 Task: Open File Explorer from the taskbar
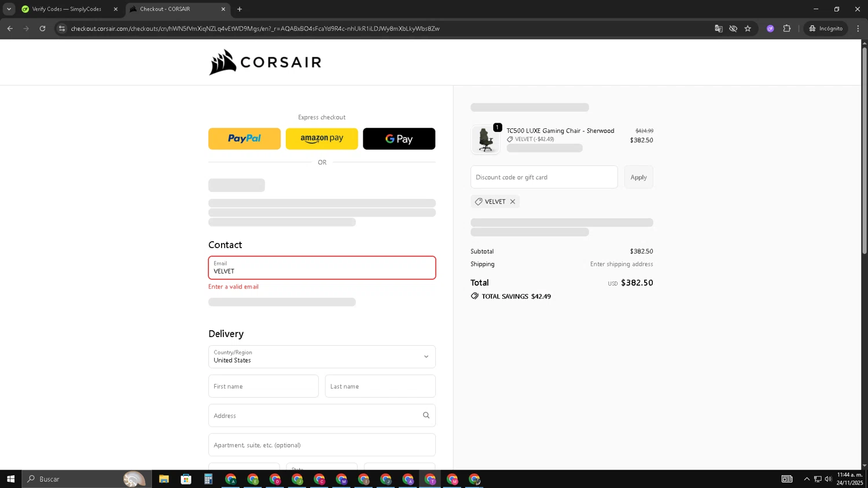164,479
